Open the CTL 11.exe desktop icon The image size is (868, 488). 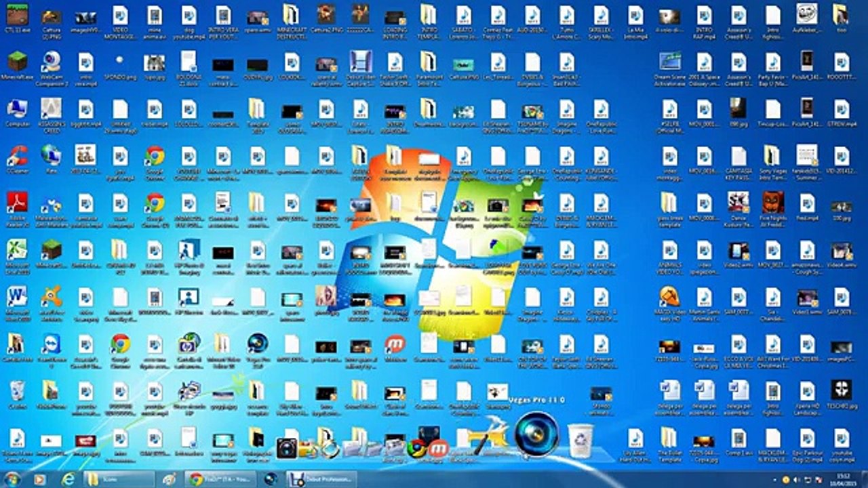[17, 19]
